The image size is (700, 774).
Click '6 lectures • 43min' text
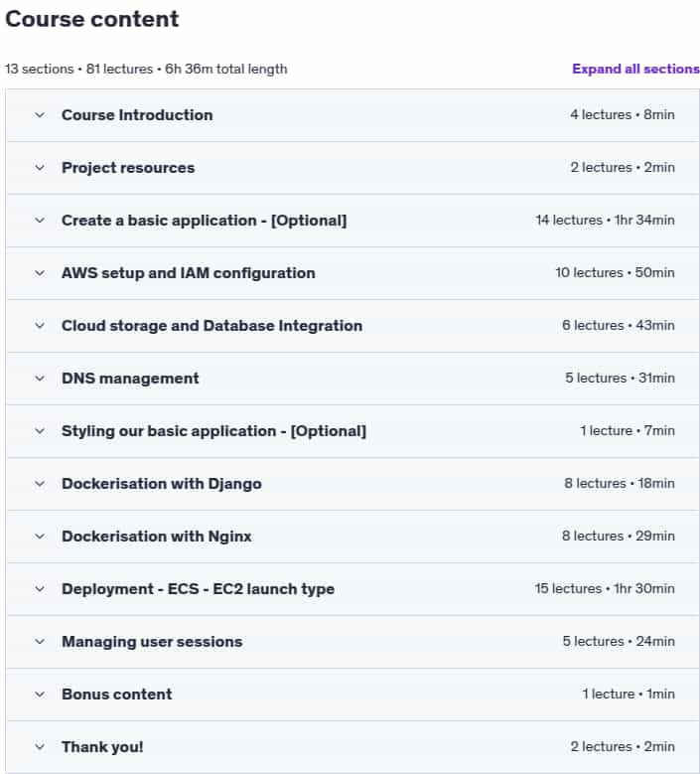click(x=619, y=325)
